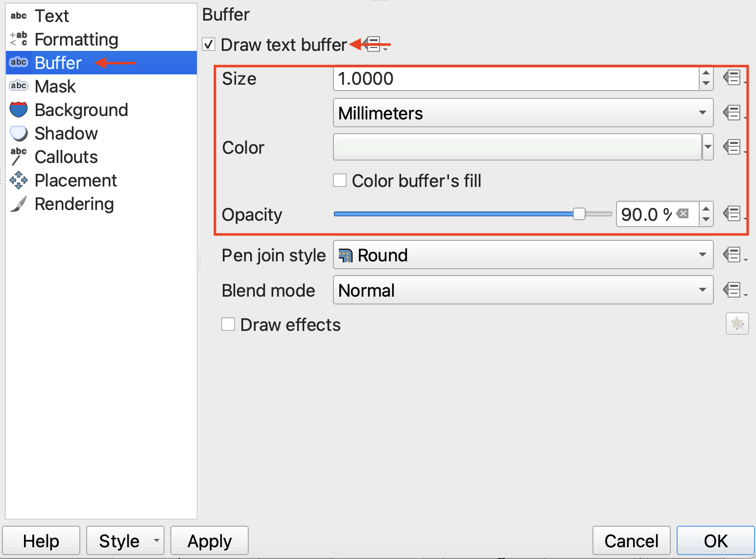The image size is (756, 559).
Task: Click the OK button
Action: click(715, 541)
